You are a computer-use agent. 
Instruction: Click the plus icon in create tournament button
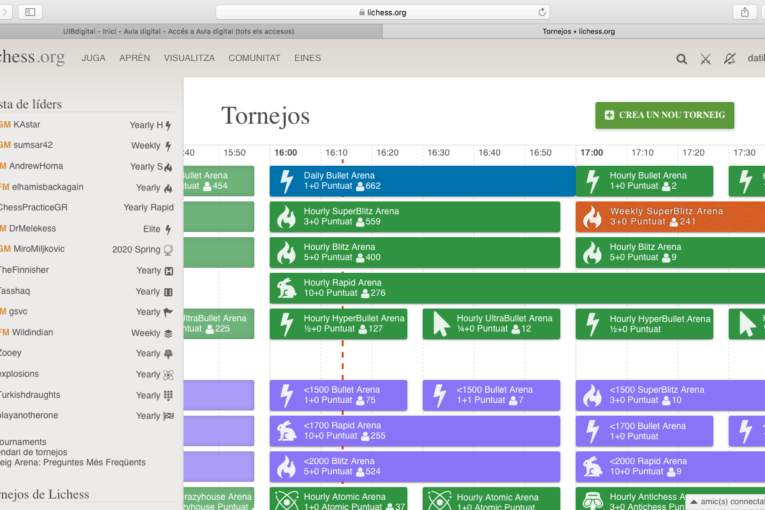tap(609, 115)
